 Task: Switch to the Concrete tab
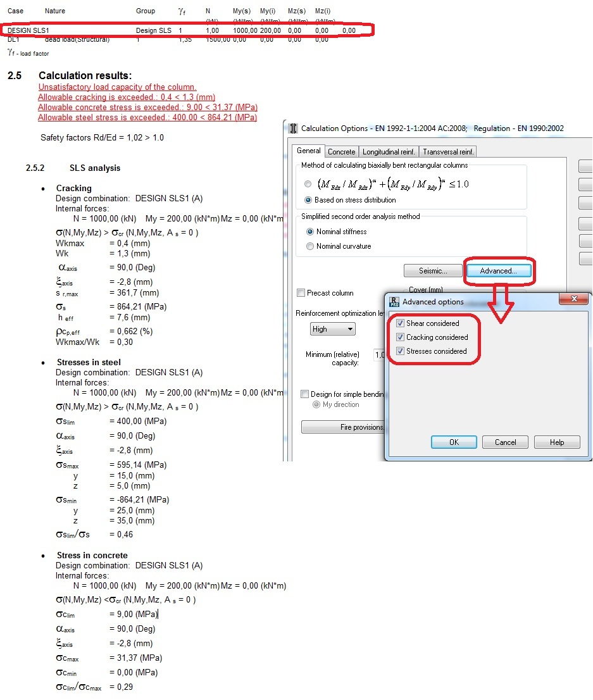coord(341,152)
